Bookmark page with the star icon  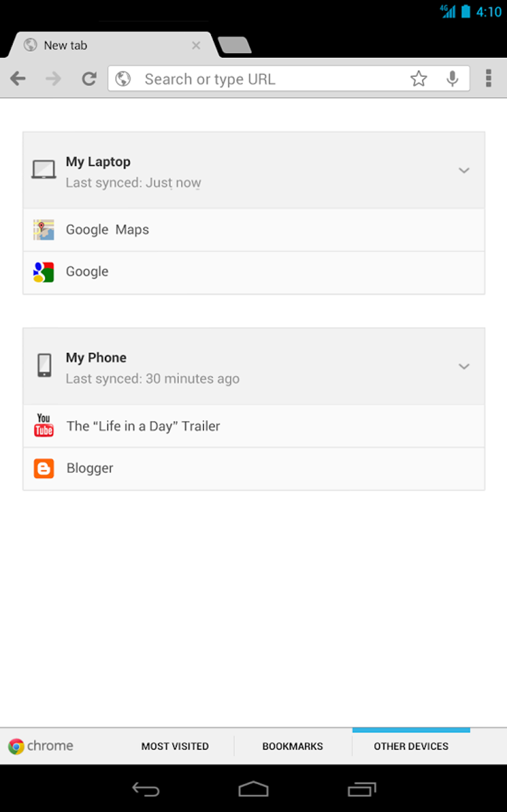click(x=419, y=79)
